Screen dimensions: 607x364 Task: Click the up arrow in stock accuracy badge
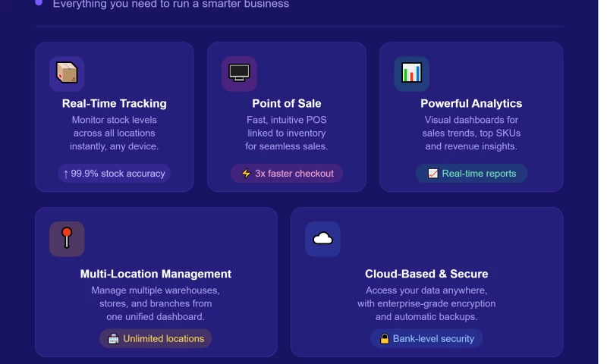pos(66,174)
